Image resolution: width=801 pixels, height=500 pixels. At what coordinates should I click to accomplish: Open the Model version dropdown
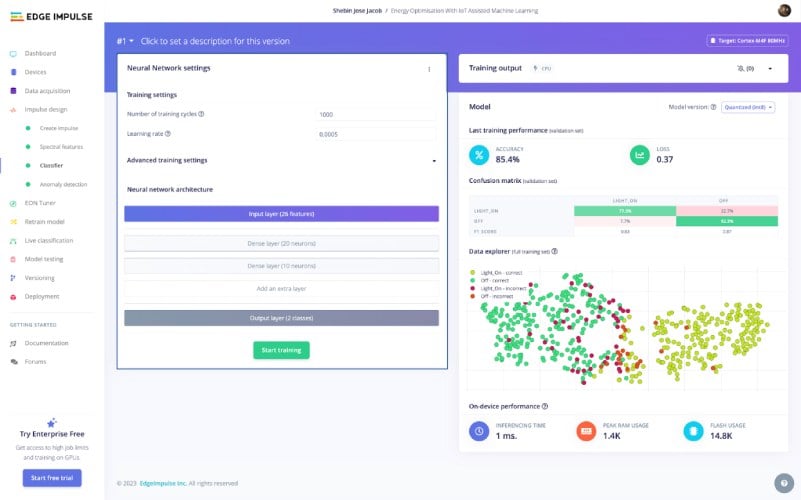pos(747,107)
